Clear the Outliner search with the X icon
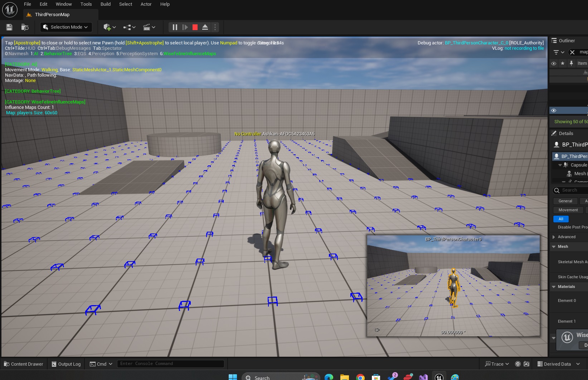Screen dimensions: 588x380 (572, 52)
